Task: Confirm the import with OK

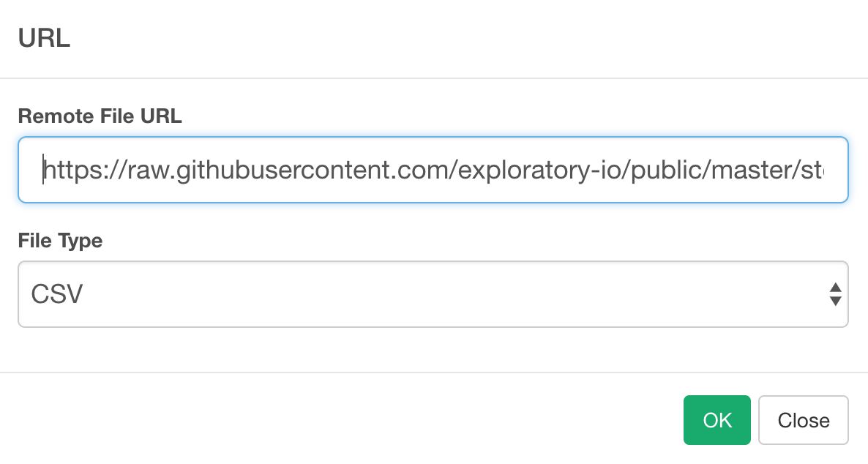Action: [x=717, y=419]
